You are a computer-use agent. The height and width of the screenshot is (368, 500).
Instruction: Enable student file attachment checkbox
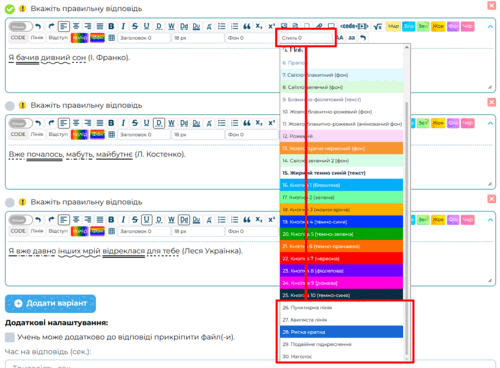coord(10,337)
